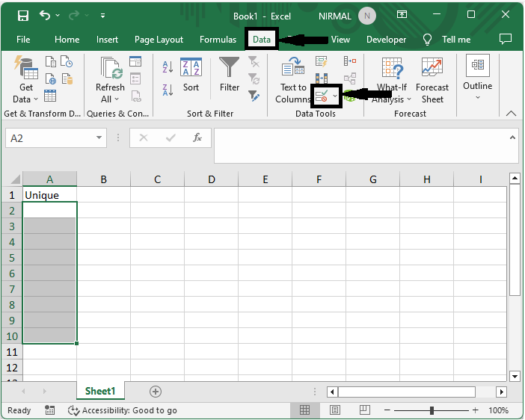Click the macro recording status icon

pyautogui.click(x=49, y=410)
